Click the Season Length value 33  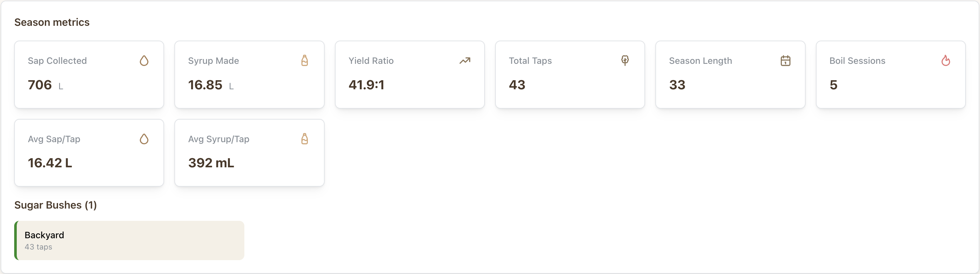677,85
